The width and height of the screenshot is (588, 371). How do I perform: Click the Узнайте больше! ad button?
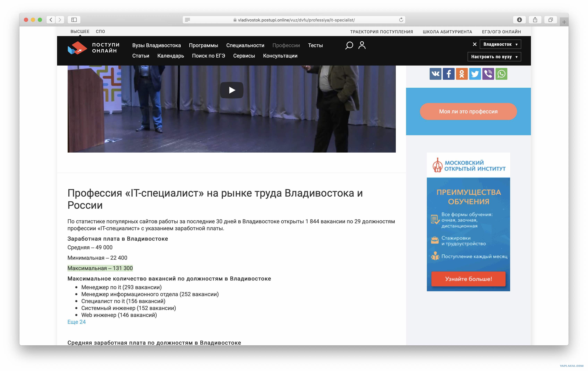pos(468,279)
